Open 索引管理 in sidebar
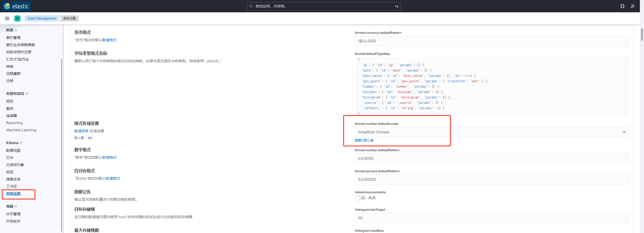Screen dimensions: 644x233 pos(13,38)
